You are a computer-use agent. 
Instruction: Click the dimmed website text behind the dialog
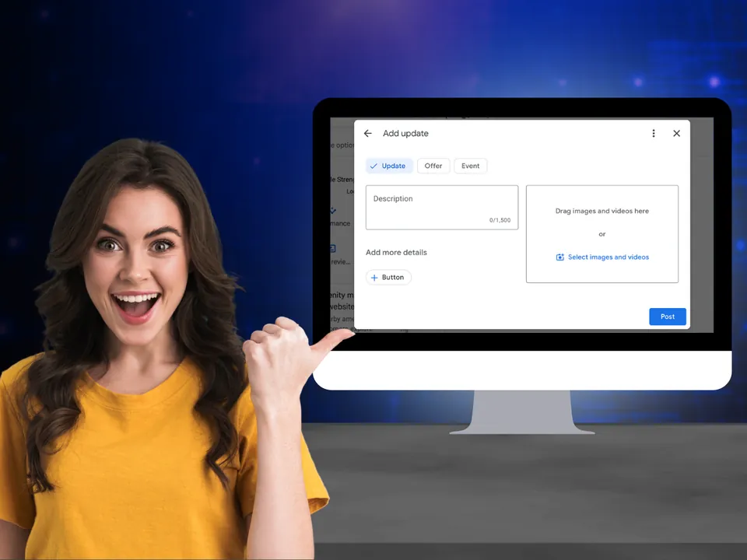tap(342, 306)
